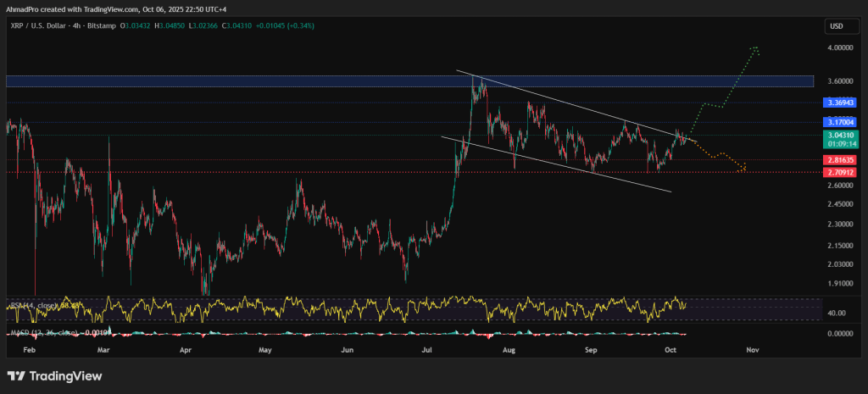Viewport: 868px width, 394px height.
Task: Click the 4.00000 price scale value
Action: click(839, 48)
